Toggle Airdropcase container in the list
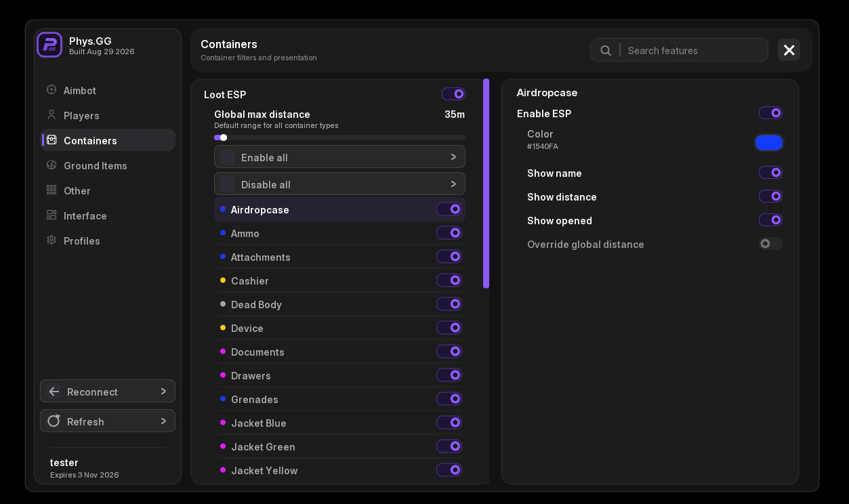 point(449,209)
